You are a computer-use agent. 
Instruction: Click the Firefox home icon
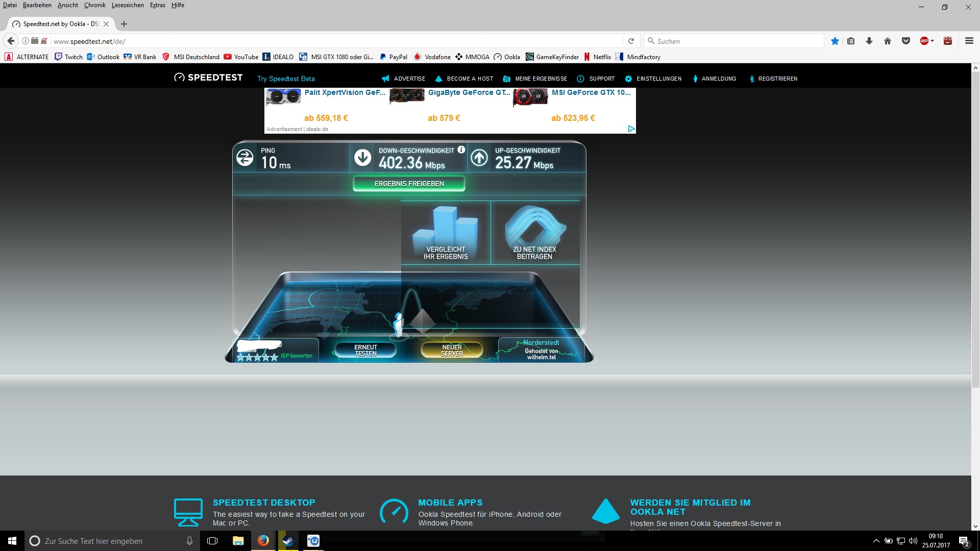click(x=888, y=41)
